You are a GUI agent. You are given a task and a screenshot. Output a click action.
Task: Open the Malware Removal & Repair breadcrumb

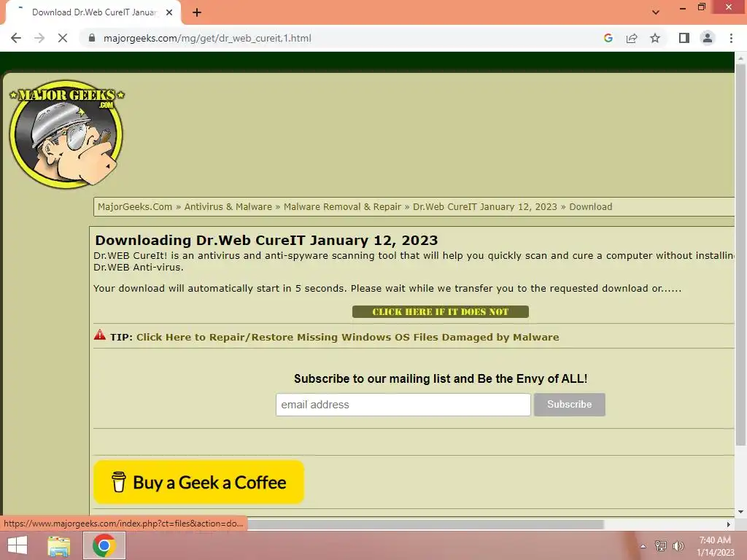(x=342, y=206)
